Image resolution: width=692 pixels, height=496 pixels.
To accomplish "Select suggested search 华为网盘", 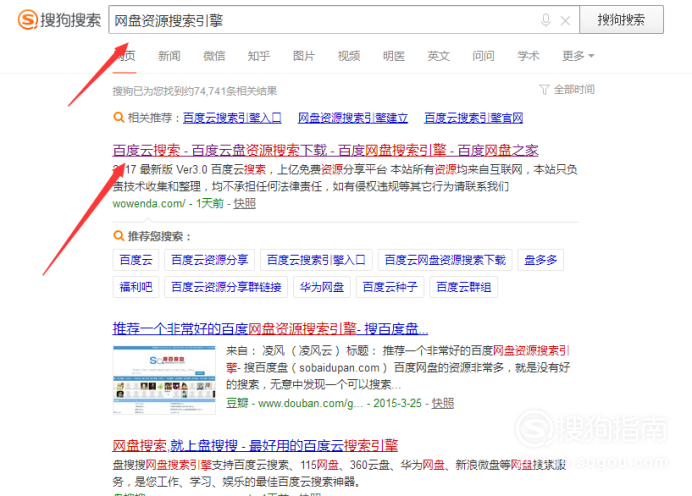I will 322,287.
